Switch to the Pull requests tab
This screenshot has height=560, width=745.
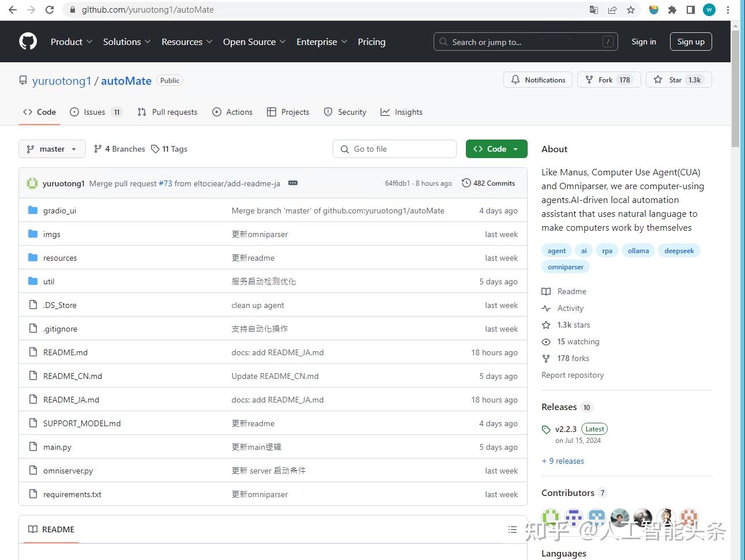(x=167, y=112)
